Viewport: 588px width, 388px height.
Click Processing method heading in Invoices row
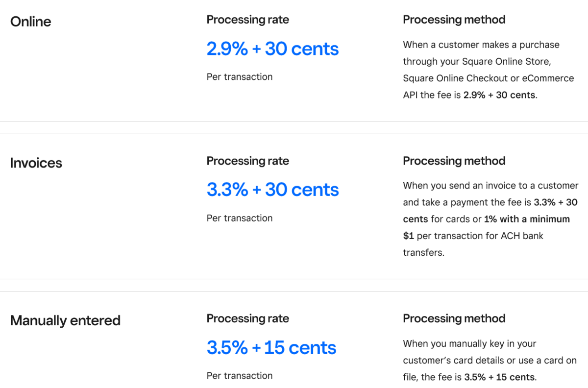(454, 161)
